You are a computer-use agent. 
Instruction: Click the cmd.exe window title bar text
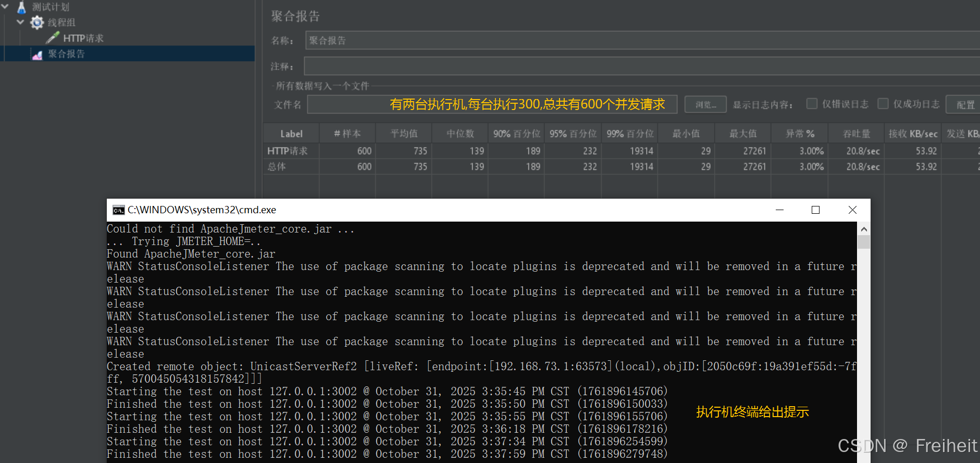pos(202,210)
